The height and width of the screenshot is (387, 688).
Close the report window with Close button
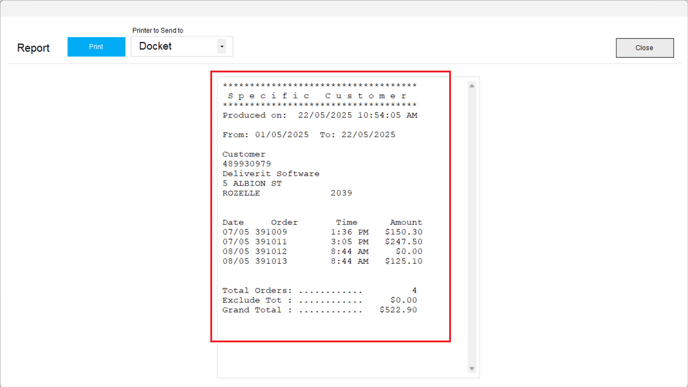pos(645,48)
